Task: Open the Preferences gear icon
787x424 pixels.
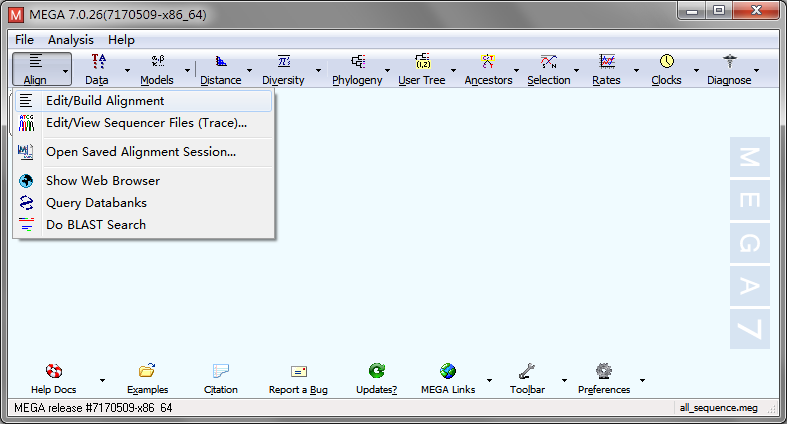Action: point(604,371)
